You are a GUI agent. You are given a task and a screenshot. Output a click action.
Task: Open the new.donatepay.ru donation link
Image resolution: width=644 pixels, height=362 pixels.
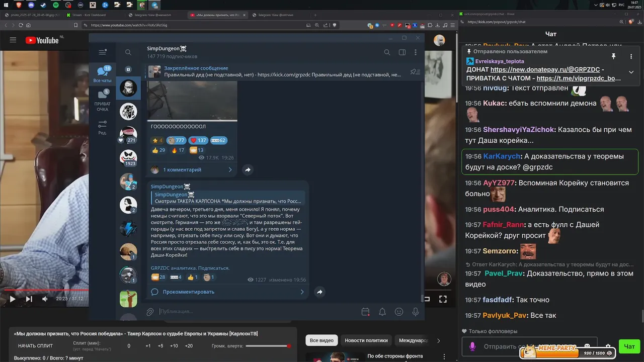tap(545, 70)
